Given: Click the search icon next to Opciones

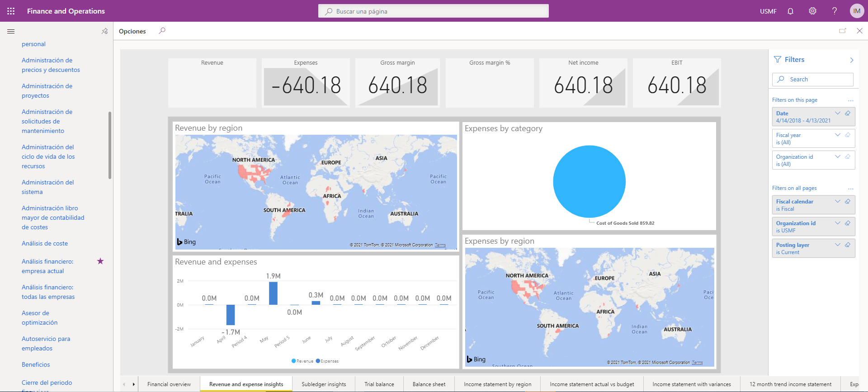Looking at the screenshot, I should [x=162, y=31].
